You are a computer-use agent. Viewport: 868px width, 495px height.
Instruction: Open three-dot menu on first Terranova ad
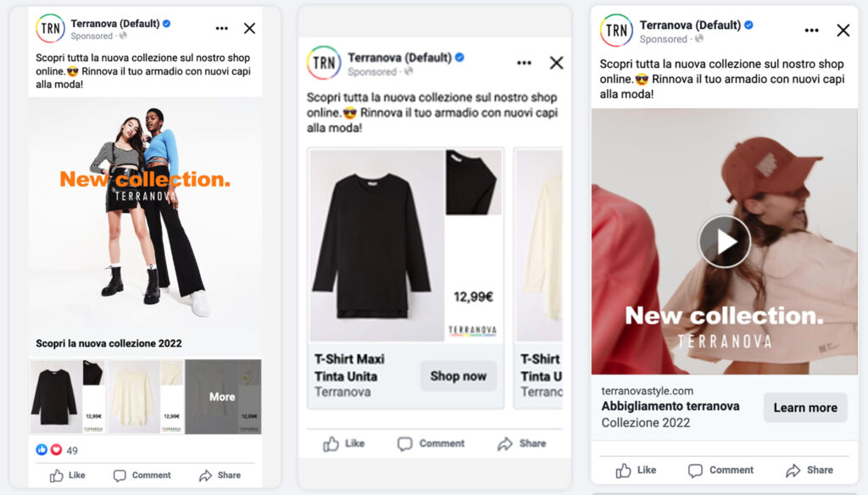click(221, 28)
